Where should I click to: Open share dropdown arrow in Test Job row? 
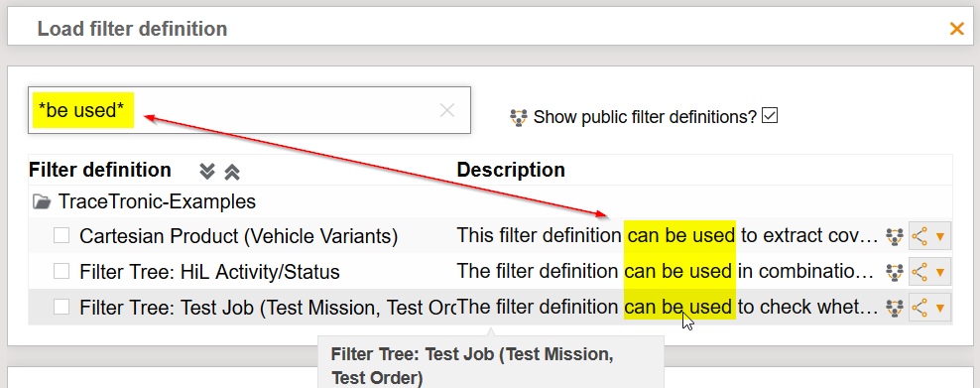tap(939, 308)
